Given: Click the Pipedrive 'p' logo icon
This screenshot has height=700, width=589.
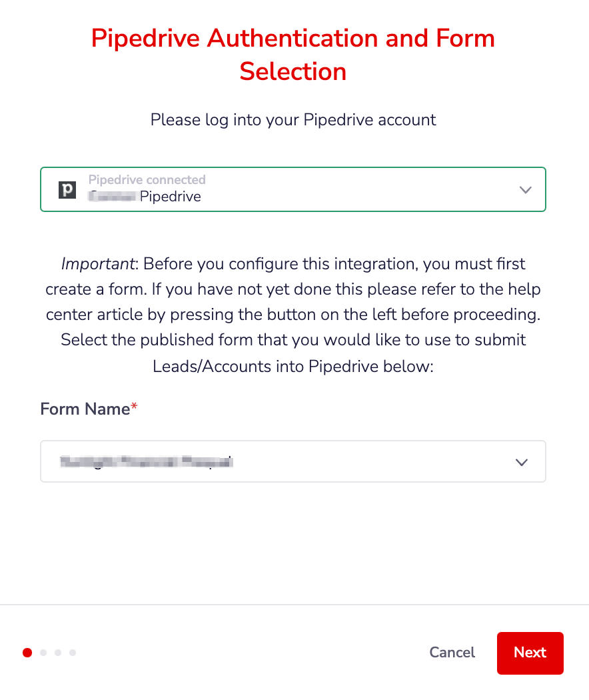Looking at the screenshot, I should (x=67, y=190).
